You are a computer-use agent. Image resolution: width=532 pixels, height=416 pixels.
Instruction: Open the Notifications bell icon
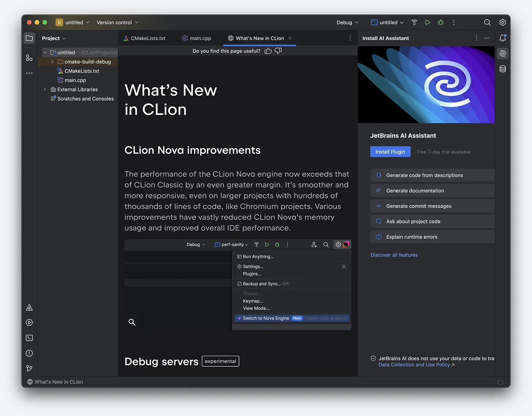(503, 38)
